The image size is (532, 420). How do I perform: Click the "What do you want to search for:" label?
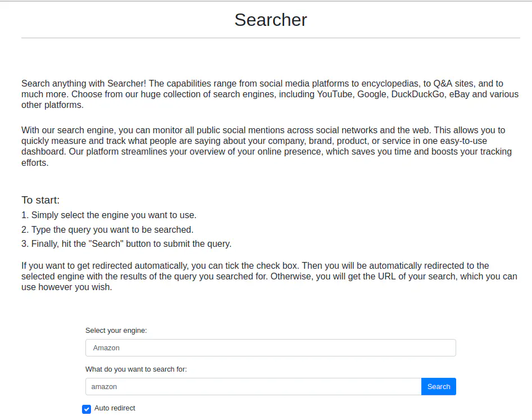tap(136, 369)
